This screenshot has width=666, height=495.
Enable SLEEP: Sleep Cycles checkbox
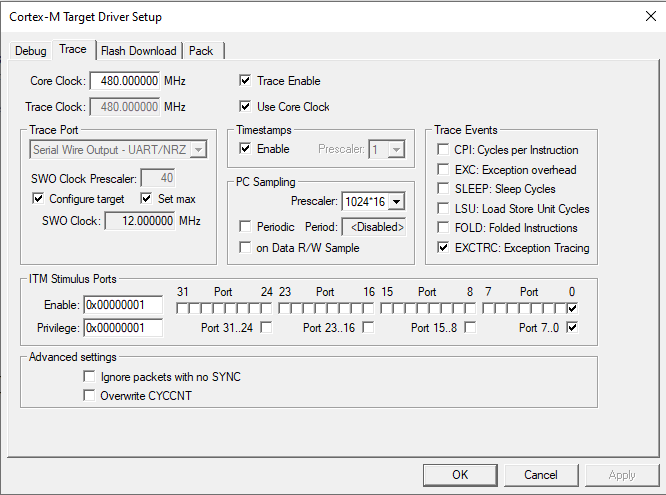(x=443, y=188)
